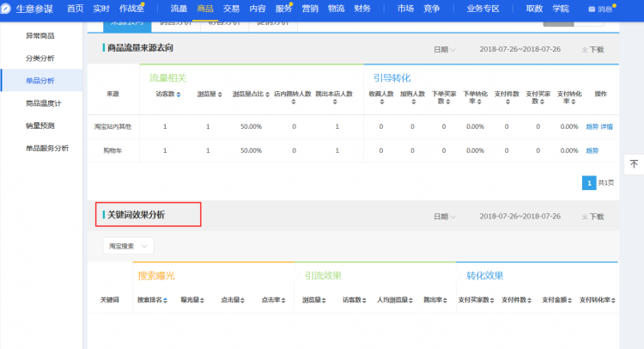The height and width of the screenshot is (349, 644).
Task: Click the date range in 关键词效果分析
Action: [x=520, y=217]
